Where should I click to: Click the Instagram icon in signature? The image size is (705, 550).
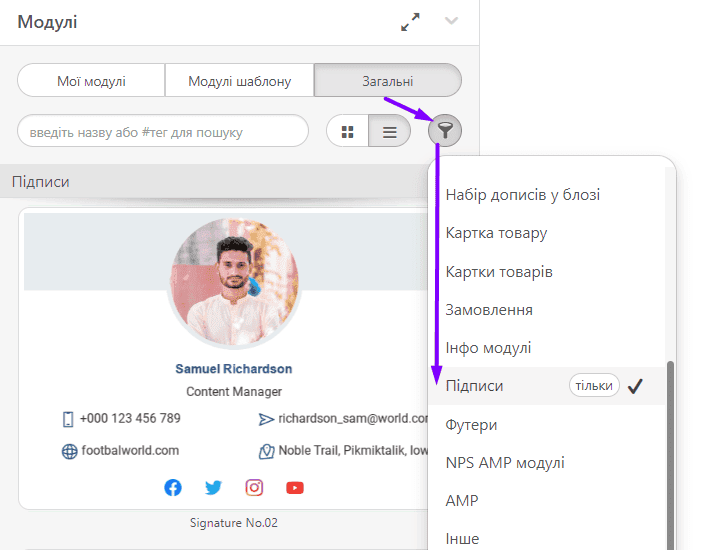click(x=254, y=488)
